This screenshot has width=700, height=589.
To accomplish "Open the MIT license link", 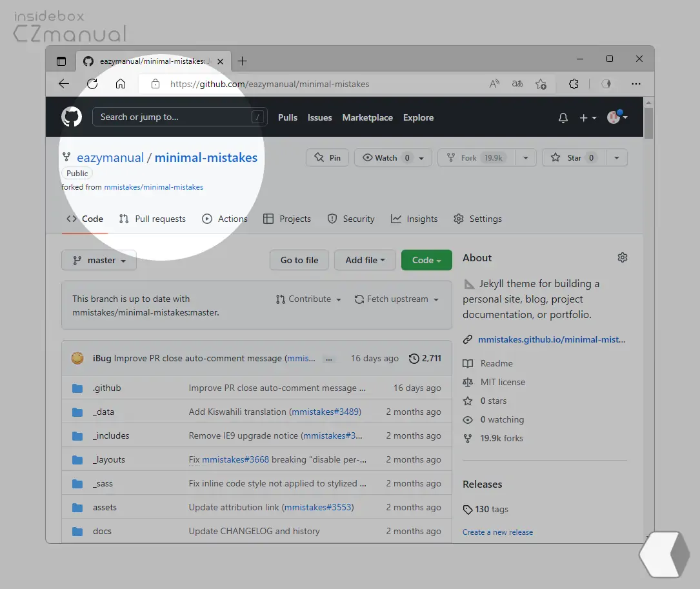I will [503, 383].
